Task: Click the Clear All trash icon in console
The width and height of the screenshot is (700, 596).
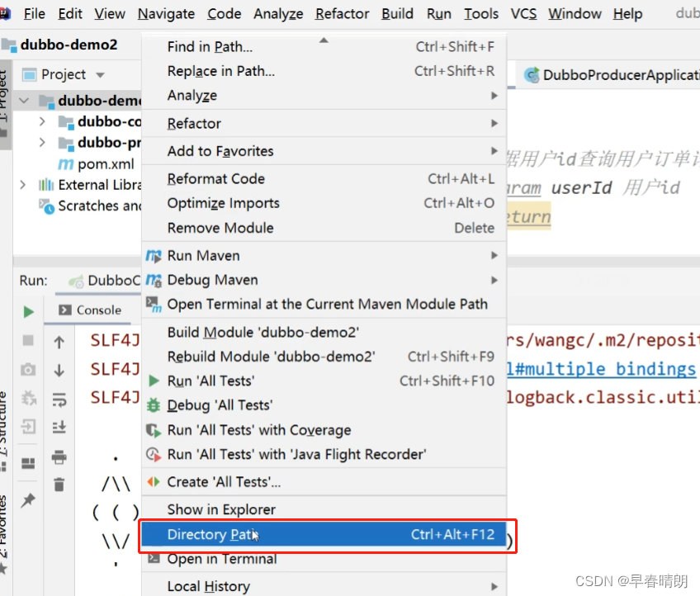Action: click(58, 484)
